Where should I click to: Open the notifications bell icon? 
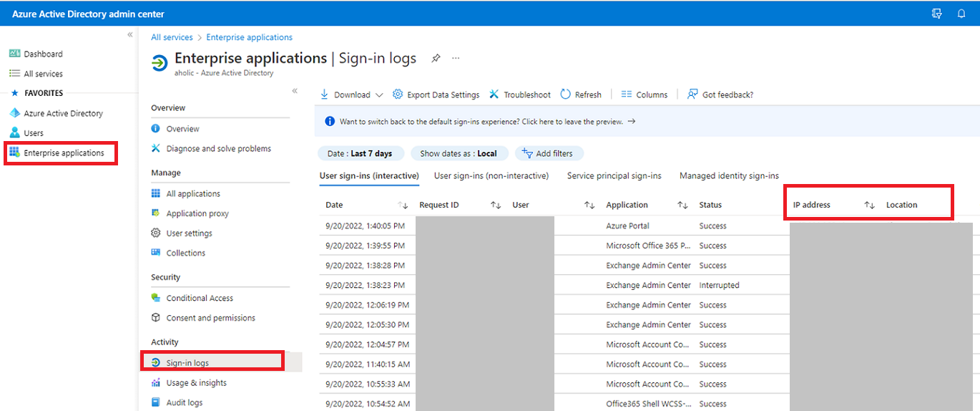[x=961, y=14]
